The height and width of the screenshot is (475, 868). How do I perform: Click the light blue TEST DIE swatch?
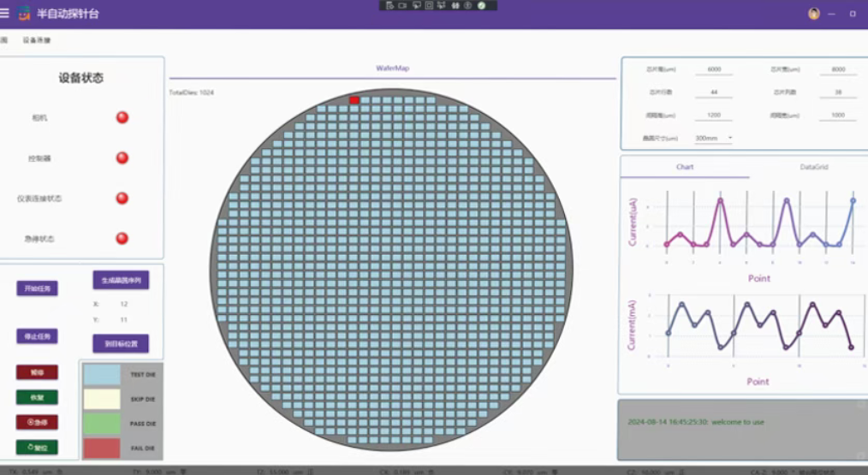102,374
